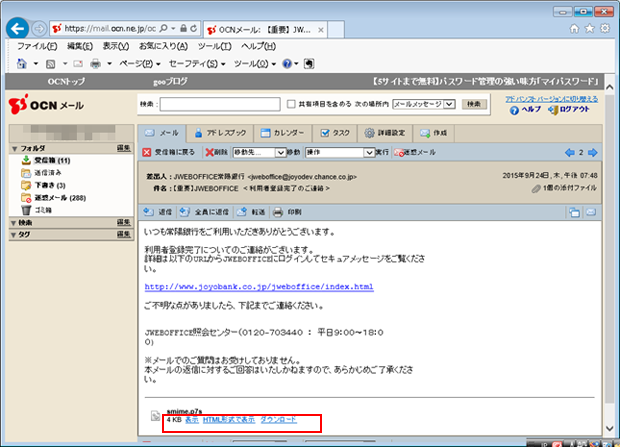Screen dimensions: 620x447
Task: Click the browser forward arrow
Action: tap(39, 28)
